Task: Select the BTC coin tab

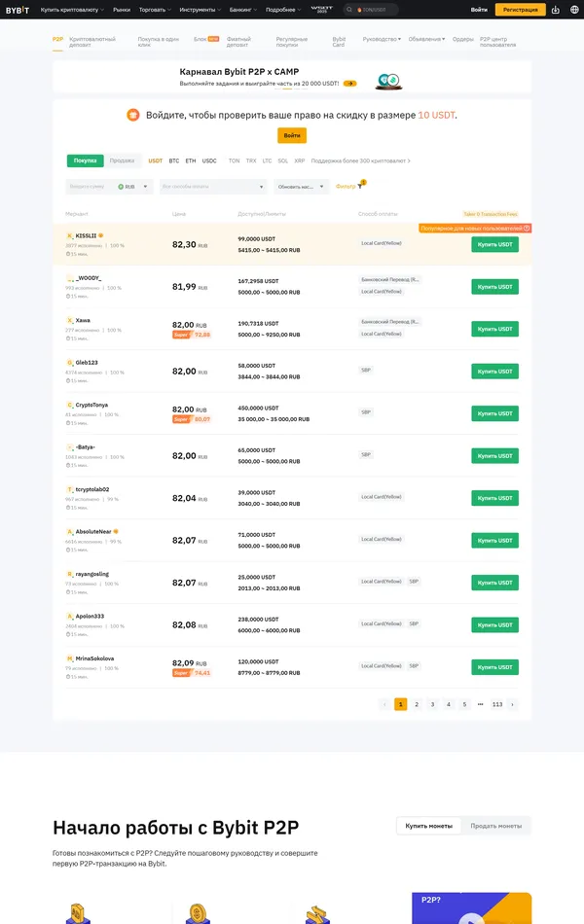Action: (x=174, y=160)
